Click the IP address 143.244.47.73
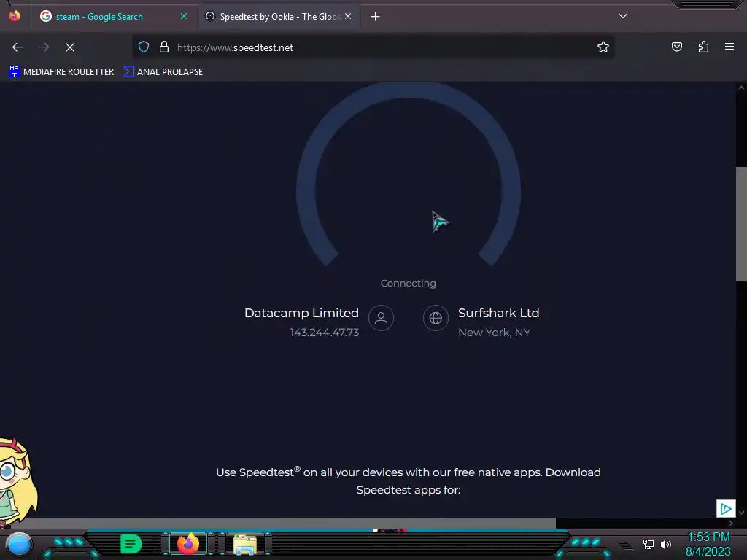747x560 pixels. click(325, 332)
